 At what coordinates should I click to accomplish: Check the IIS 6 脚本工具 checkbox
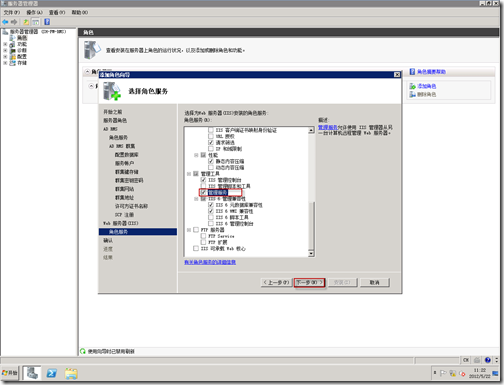point(211,217)
